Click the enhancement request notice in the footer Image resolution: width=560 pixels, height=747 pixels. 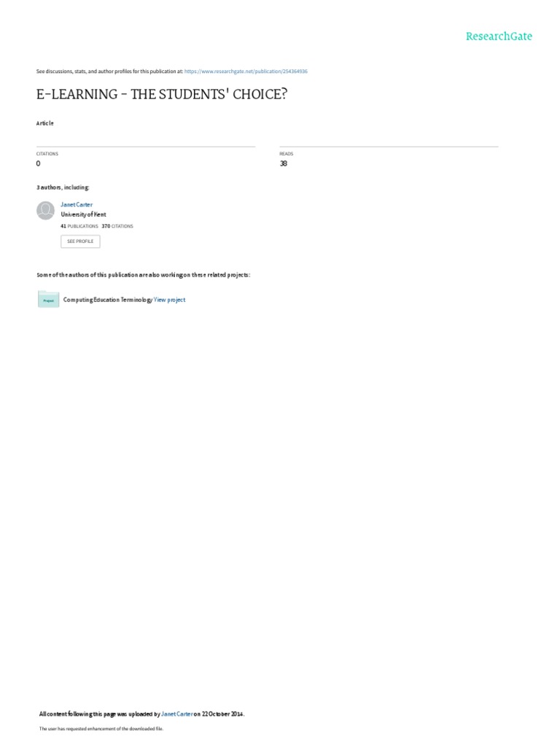click(x=101, y=729)
